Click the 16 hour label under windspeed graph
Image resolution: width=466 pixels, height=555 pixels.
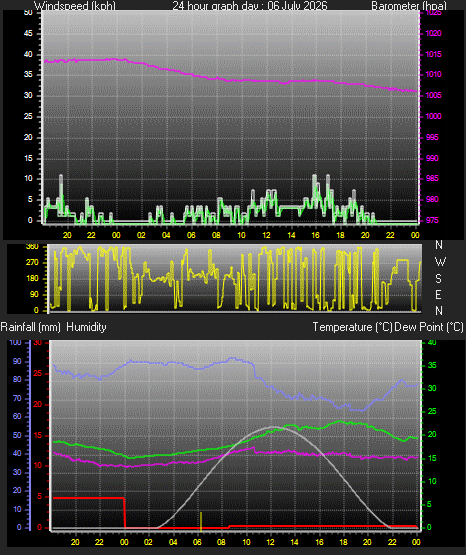tap(316, 235)
